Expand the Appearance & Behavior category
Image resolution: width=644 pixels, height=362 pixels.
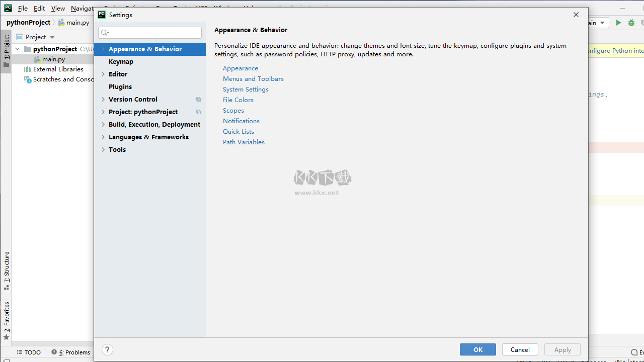pyautogui.click(x=103, y=49)
